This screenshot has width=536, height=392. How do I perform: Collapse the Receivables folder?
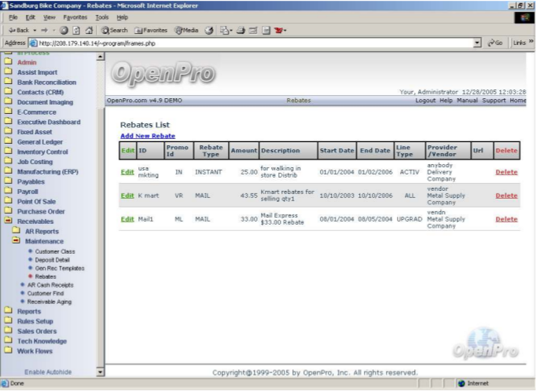coord(8,221)
